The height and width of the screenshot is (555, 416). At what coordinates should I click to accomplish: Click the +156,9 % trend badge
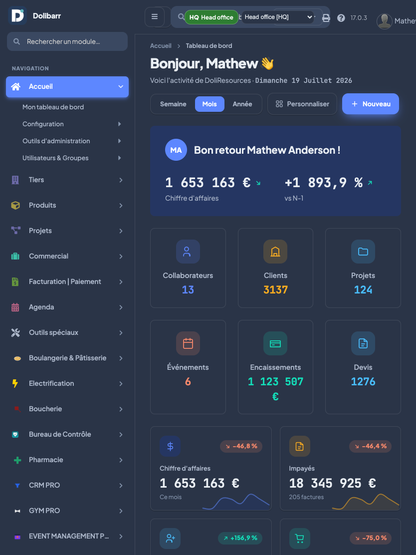click(240, 538)
